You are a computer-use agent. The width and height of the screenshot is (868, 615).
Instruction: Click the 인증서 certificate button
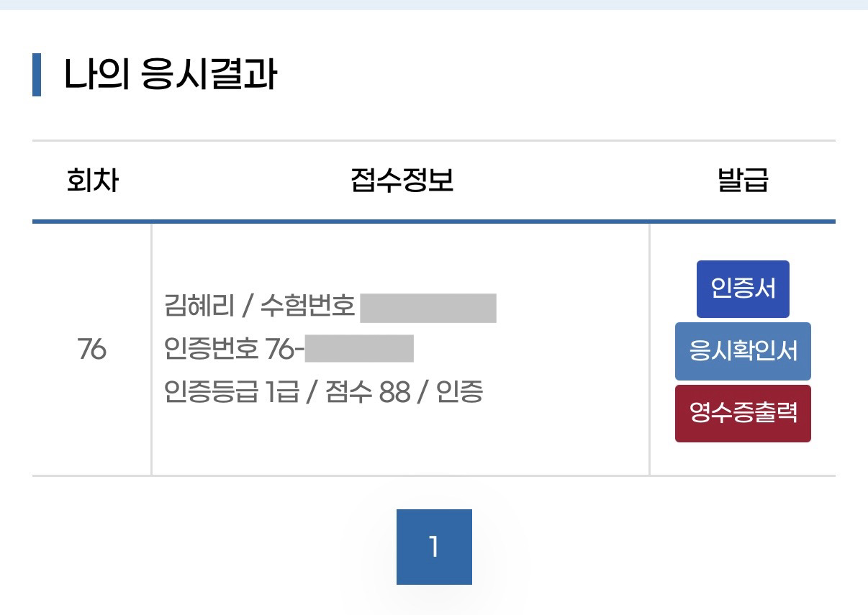(x=743, y=289)
